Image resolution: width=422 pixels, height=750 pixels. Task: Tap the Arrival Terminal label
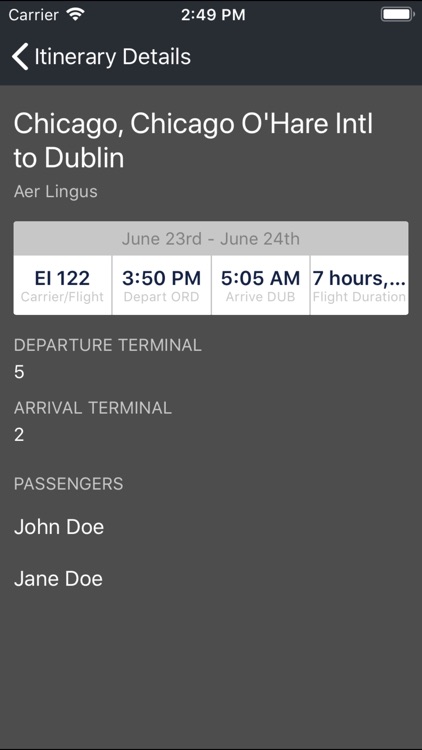(x=93, y=408)
